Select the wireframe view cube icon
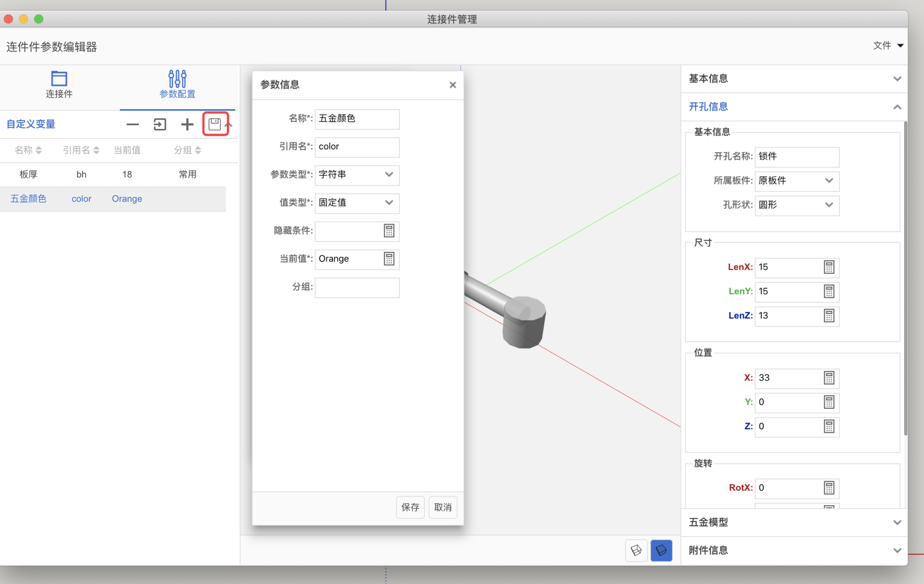 click(636, 550)
